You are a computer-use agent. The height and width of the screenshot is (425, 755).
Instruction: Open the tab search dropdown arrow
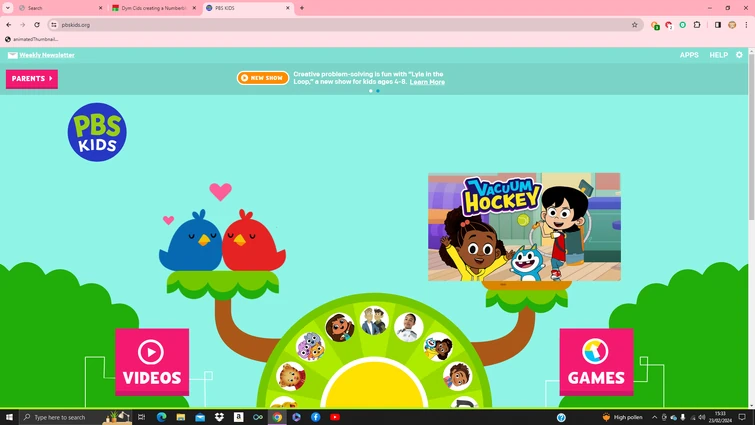click(8, 8)
